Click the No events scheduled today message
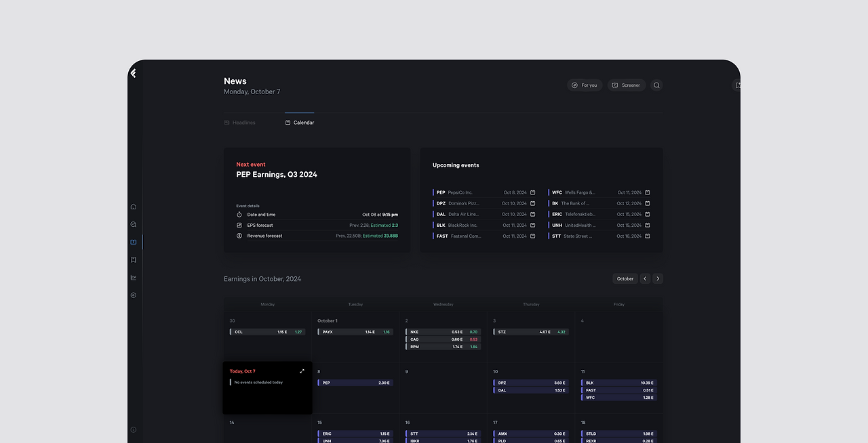Viewport: 868px width, 443px height. click(258, 382)
